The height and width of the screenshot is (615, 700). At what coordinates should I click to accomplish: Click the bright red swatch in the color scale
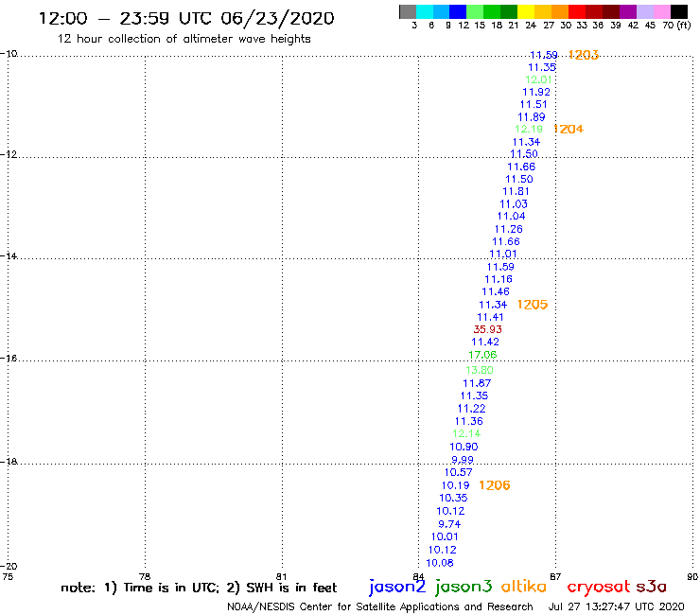point(577,11)
